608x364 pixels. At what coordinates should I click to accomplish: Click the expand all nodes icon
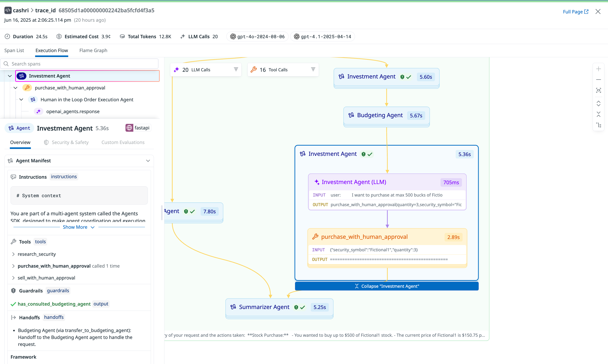(598, 104)
